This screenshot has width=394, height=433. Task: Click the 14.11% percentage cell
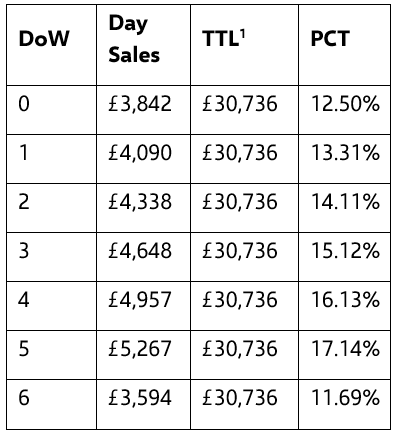pyautogui.click(x=344, y=208)
